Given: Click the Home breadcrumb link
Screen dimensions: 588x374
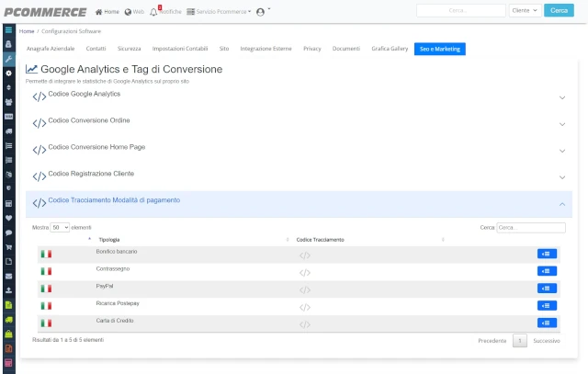Looking at the screenshot, I should (27, 31).
